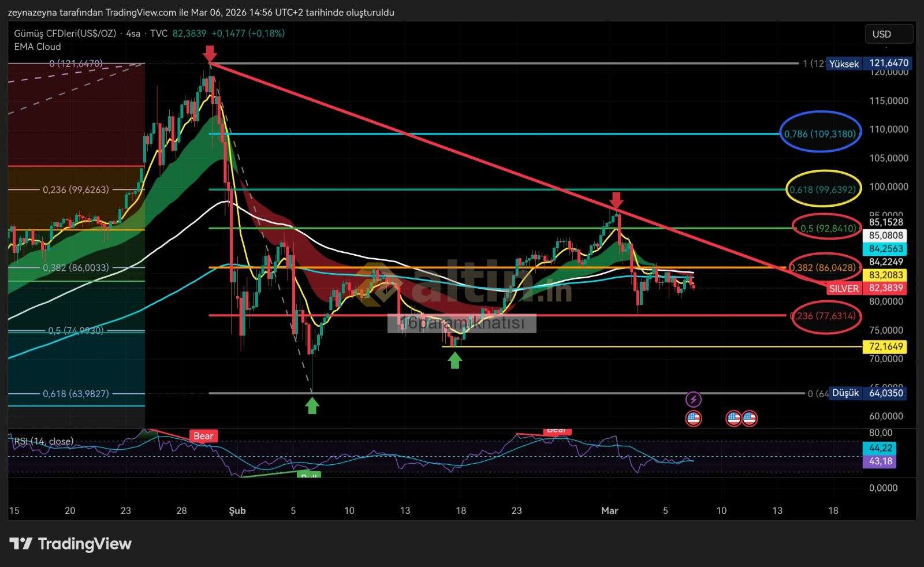The image size is (924, 567).
Task: Click the yellow-circled 0,618 Fibonacci level label
Action: point(822,189)
